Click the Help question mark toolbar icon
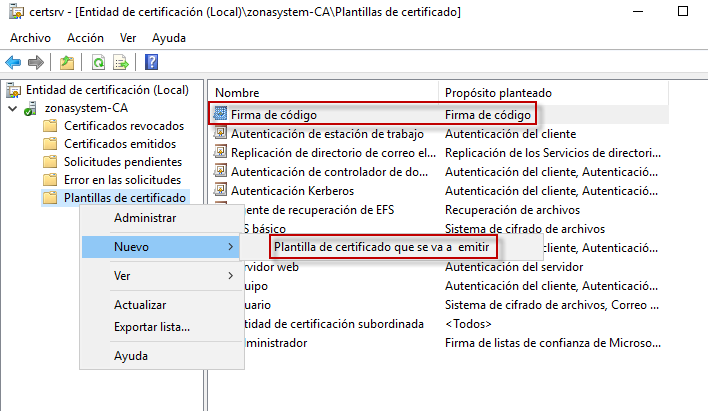This screenshot has width=708, height=411. (x=151, y=62)
